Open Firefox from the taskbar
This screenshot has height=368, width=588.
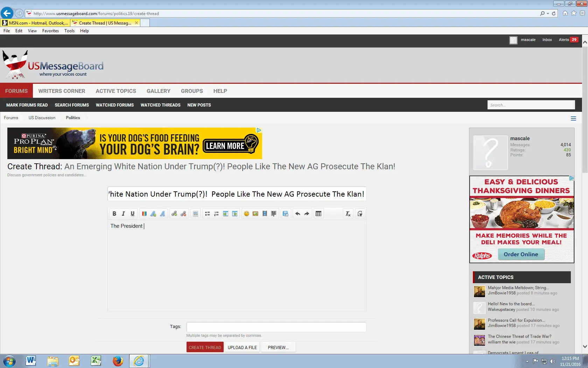pos(118,361)
